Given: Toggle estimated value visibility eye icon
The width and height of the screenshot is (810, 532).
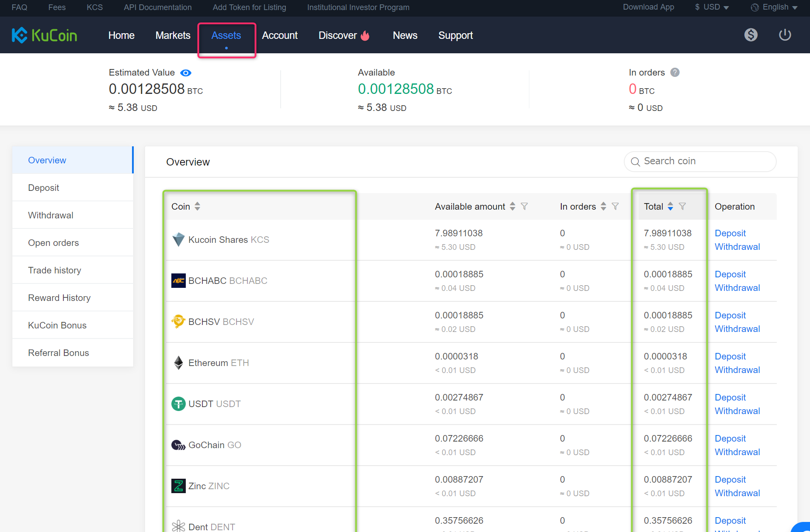Looking at the screenshot, I should click(x=186, y=73).
